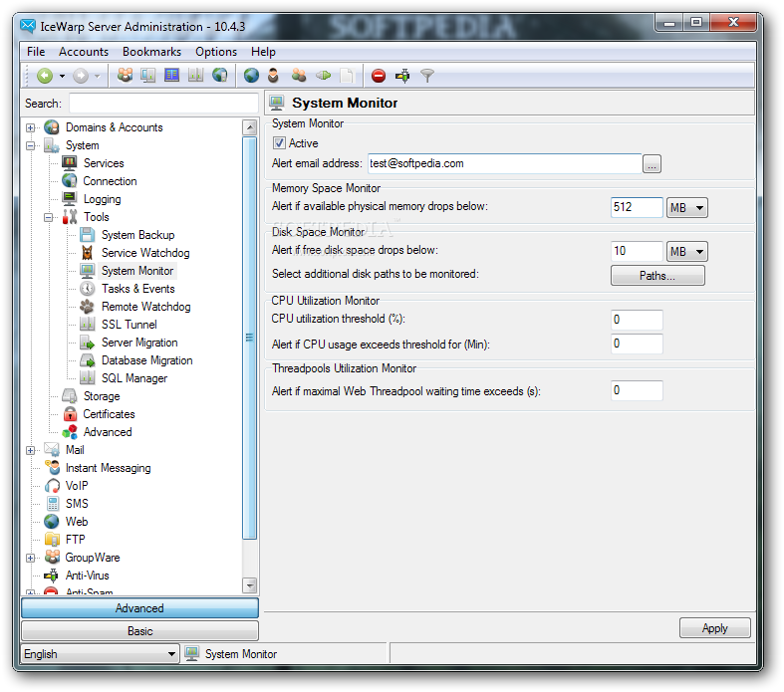This screenshot has width=784, height=692.
Task: Click the funnel filter toolbar icon
Action: coord(427,76)
